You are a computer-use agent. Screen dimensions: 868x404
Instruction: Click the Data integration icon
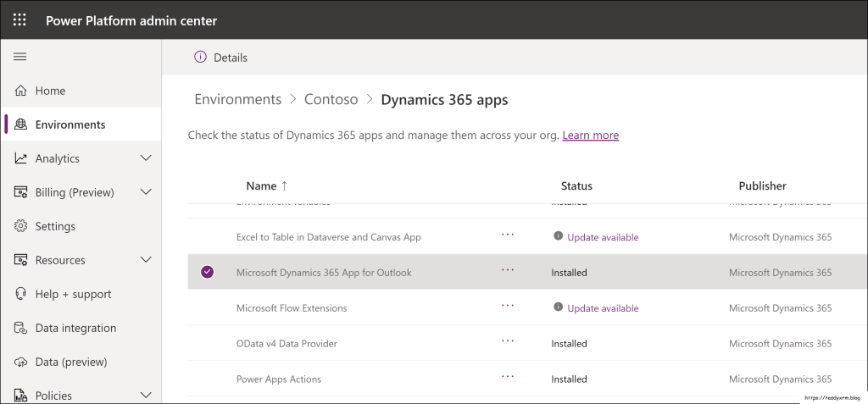[x=21, y=328]
